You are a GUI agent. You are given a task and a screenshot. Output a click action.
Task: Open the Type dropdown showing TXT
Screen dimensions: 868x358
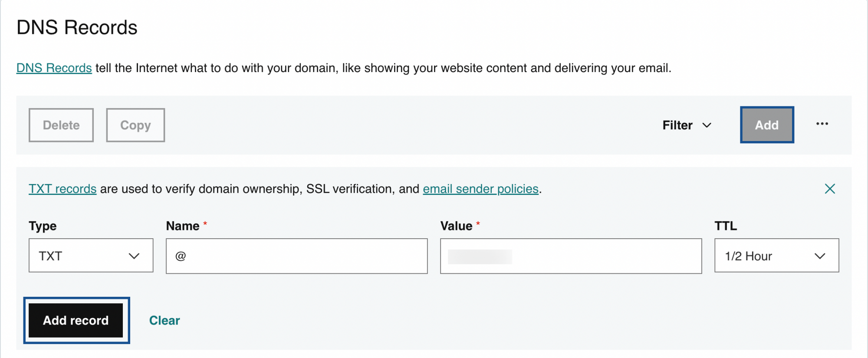91,256
